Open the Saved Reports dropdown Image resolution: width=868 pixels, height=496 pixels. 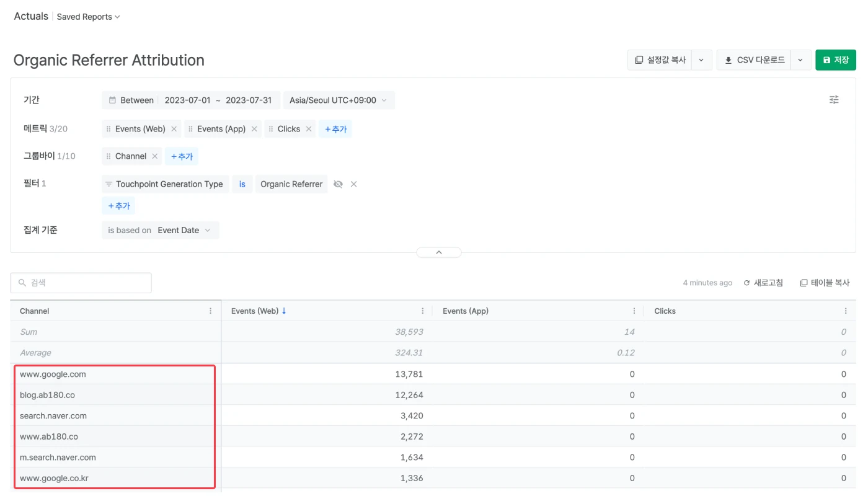point(88,17)
